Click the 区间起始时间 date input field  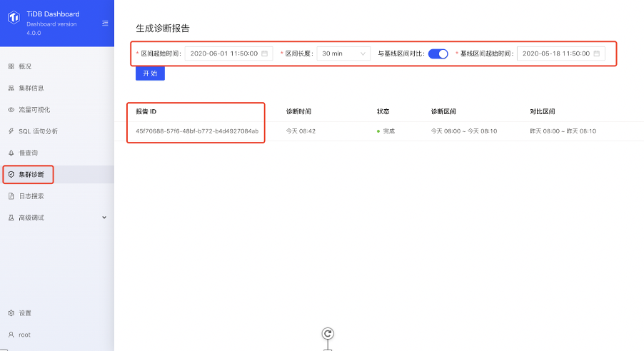223,54
